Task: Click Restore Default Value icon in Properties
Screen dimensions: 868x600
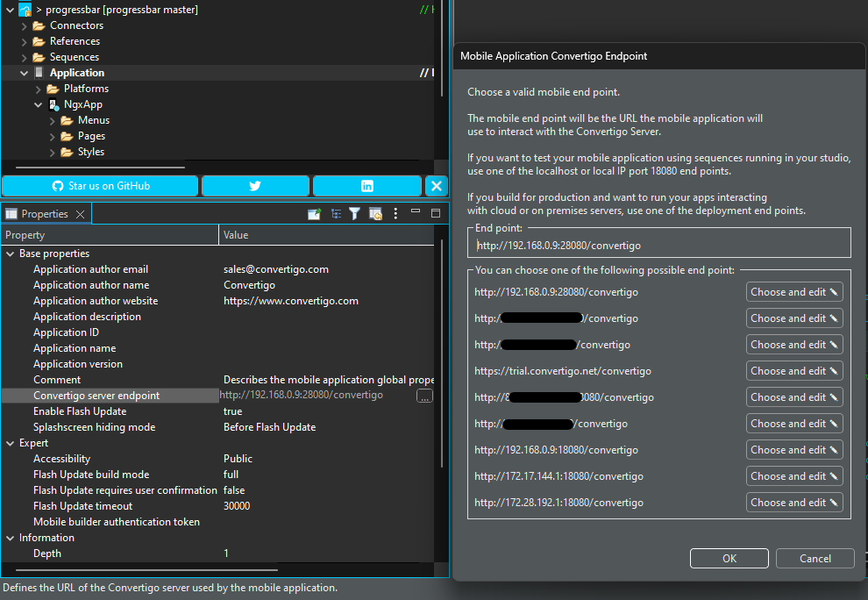Action: pos(375,214)
